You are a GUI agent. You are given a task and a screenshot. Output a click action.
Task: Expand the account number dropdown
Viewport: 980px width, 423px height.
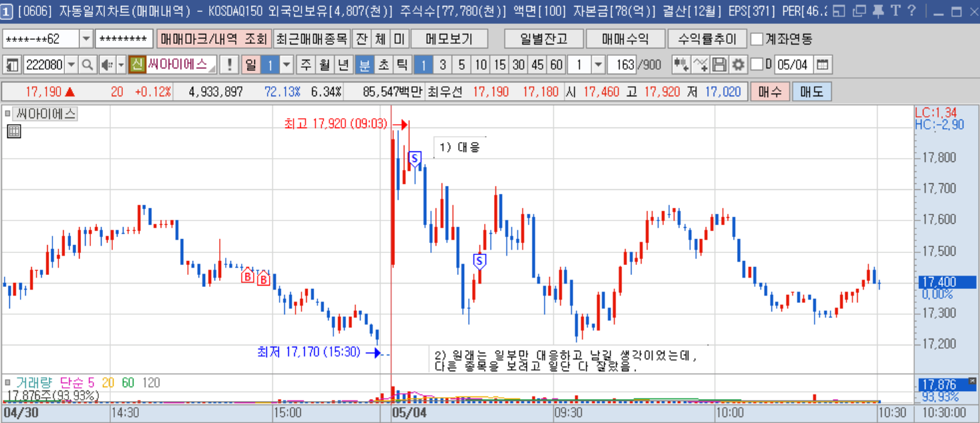point(86,39)
